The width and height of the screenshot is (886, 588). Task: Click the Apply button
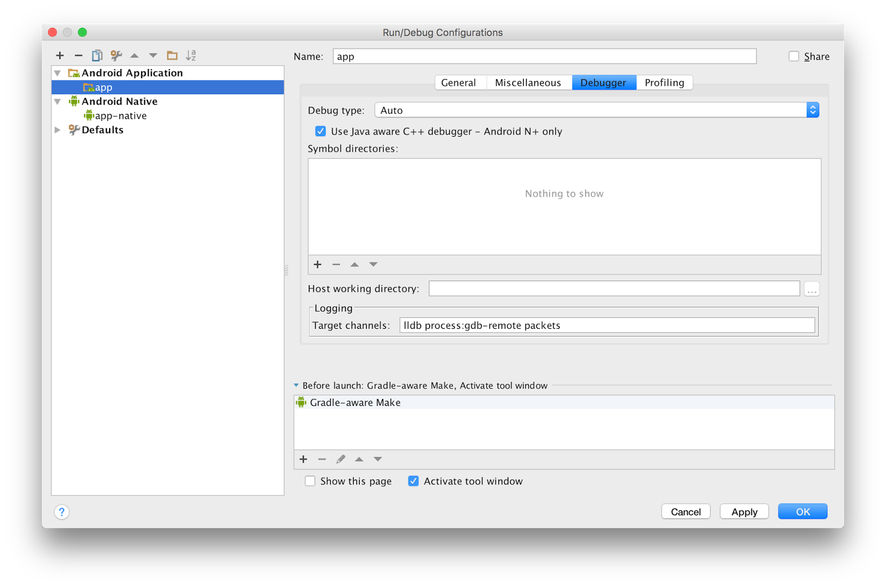click(x=744, y=511)
